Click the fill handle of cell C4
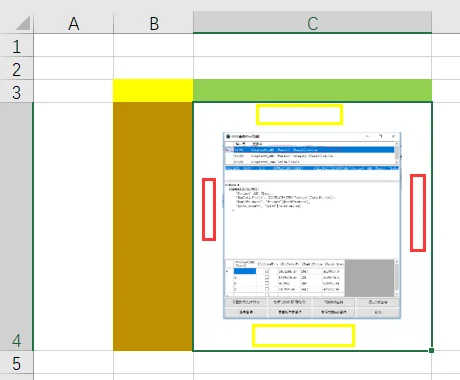 pyautogui.click(x=432, y=350)
